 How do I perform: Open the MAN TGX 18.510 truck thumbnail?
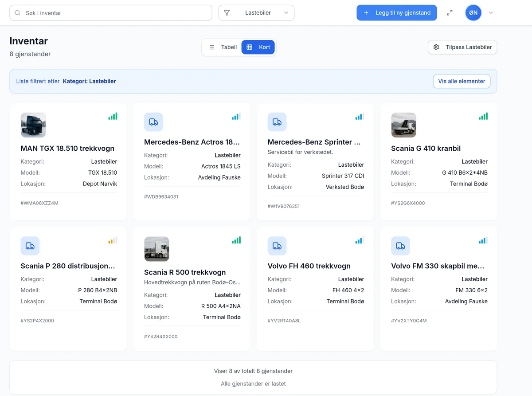point(33,125)
